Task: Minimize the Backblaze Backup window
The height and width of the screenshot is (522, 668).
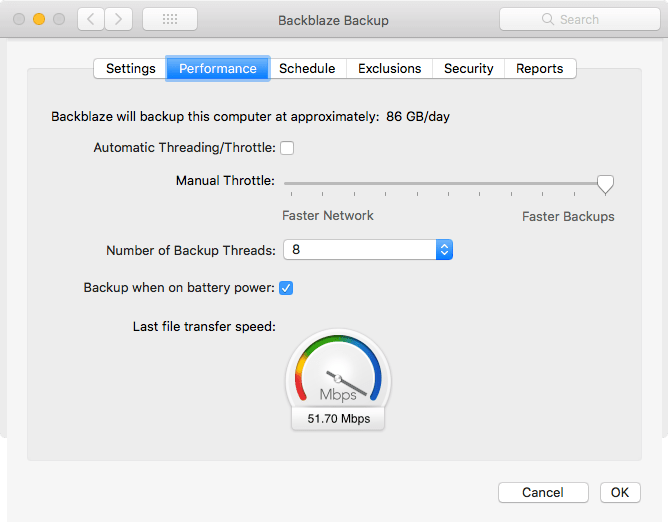Action: point(39,19)
